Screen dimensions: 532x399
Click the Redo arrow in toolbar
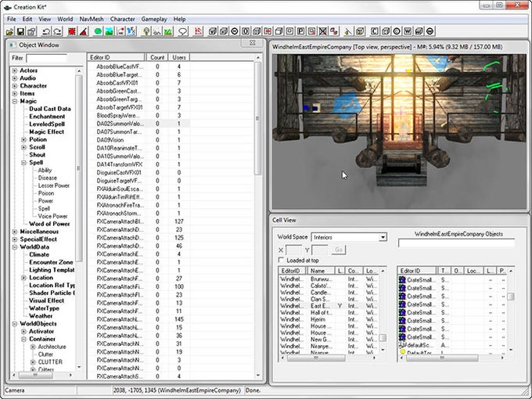[x=59, y=32]
